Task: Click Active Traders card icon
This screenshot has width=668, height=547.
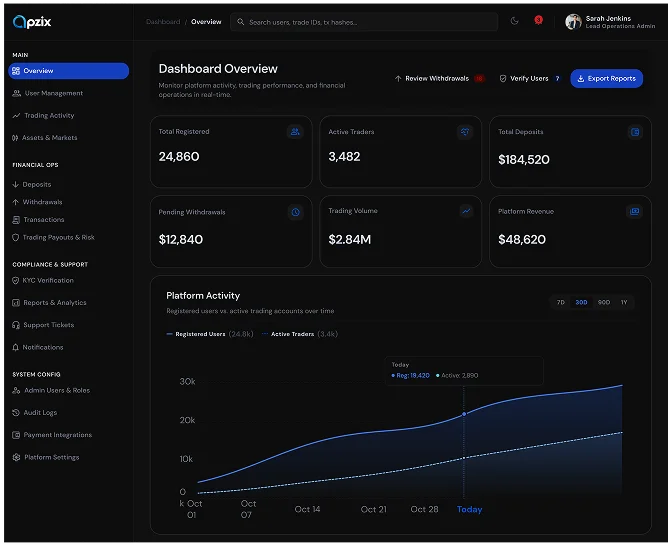Action: [465, 132]
